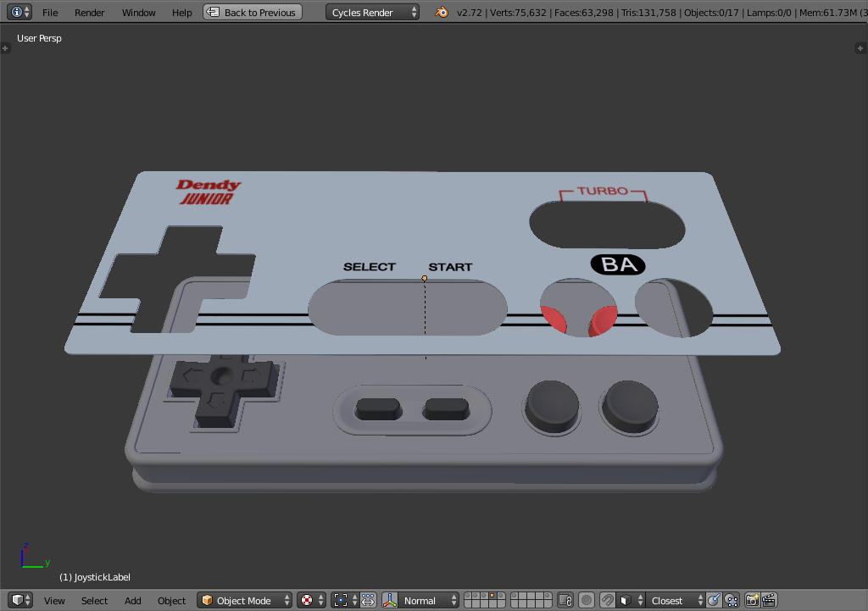Open the Object menu in the viewport header

click(x=171, y=600)
